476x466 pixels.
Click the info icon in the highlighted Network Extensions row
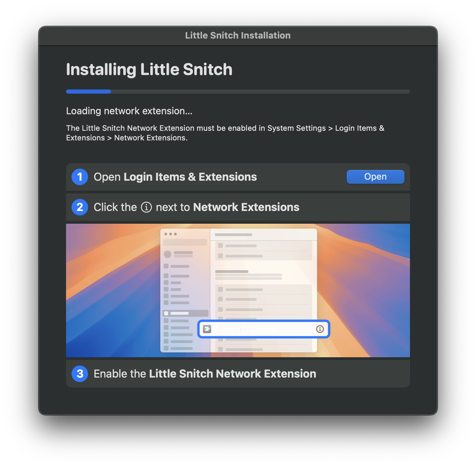click(x=320, y=329)
